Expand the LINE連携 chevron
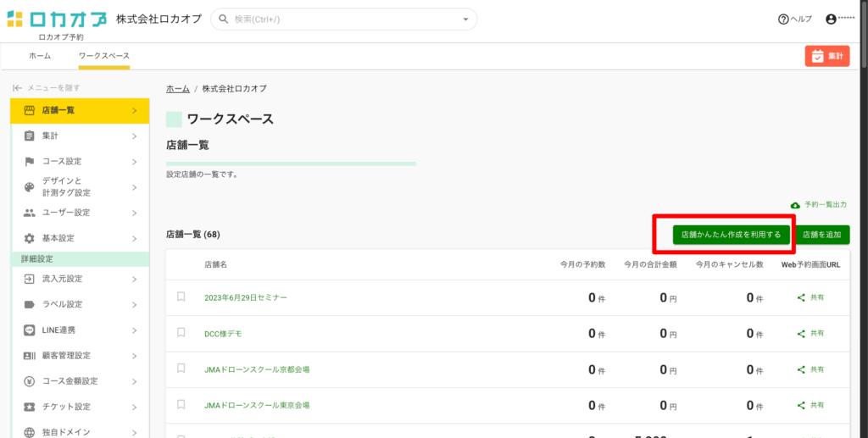 point(135,330)
